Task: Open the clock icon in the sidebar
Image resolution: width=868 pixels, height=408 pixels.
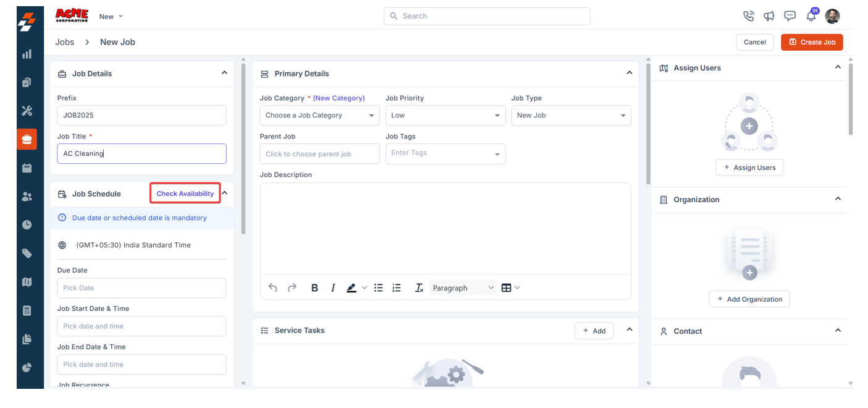Action: click(x=27, y=225)
